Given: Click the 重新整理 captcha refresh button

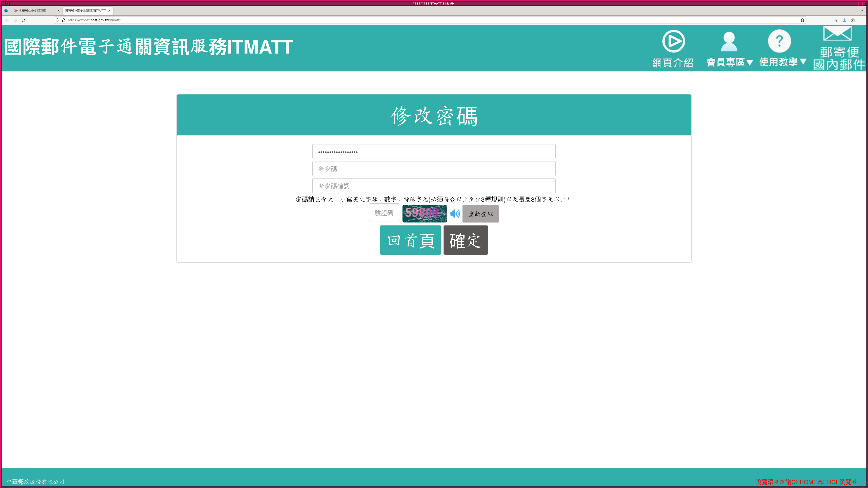Looking at the screenshot, I should (x=481, y=214).
